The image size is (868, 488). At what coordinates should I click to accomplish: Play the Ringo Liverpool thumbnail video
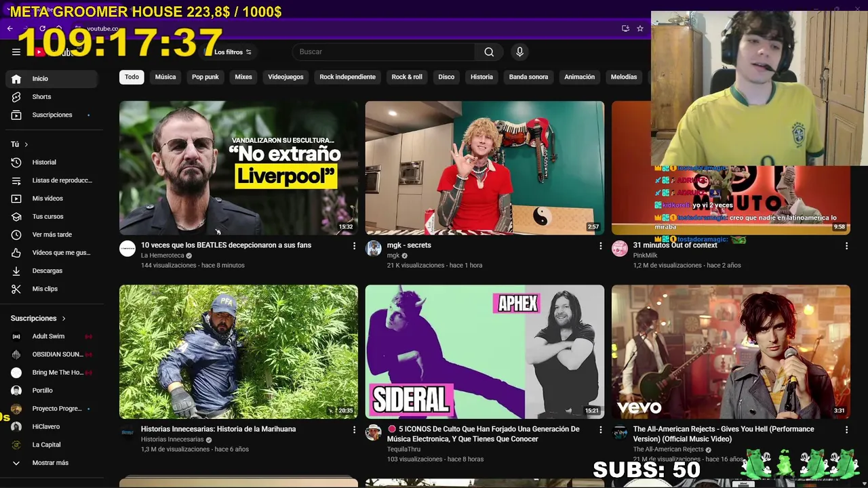point(239,168)
